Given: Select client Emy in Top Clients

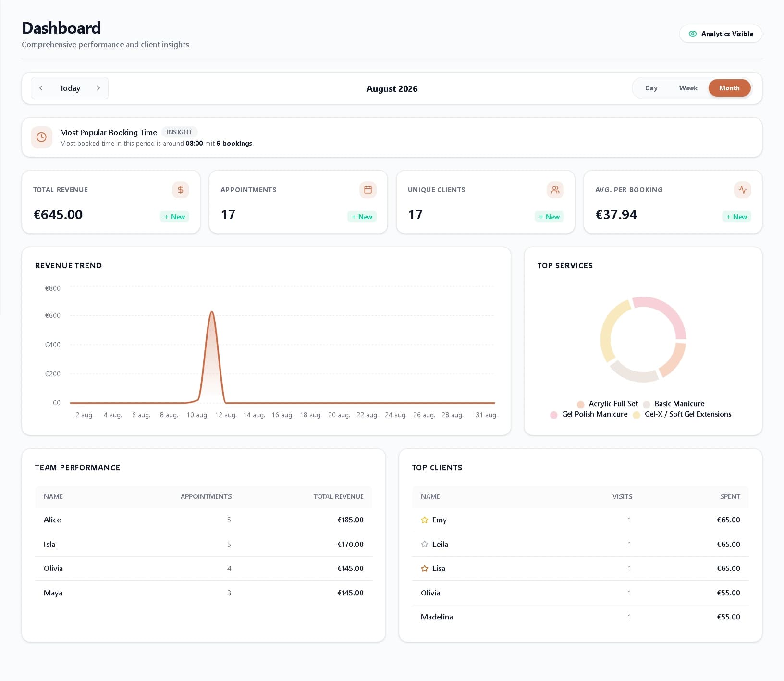Looking at the screenshot, I should point(580,520).
